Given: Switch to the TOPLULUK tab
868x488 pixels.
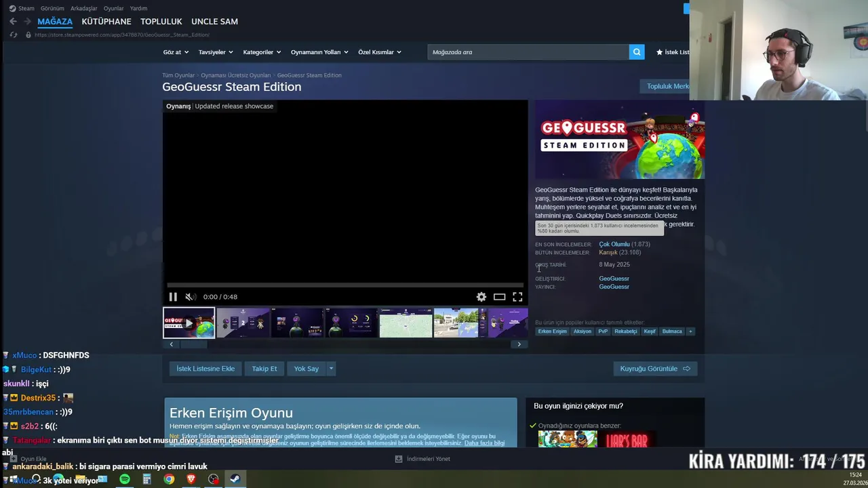Looking at the screenshot, I should point(161,22).
